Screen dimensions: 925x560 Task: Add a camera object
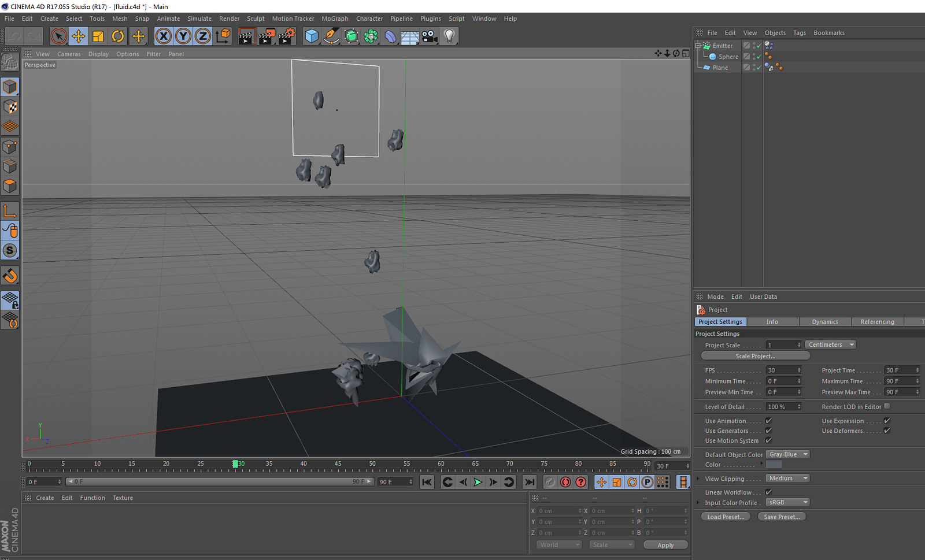coord(429,36)
